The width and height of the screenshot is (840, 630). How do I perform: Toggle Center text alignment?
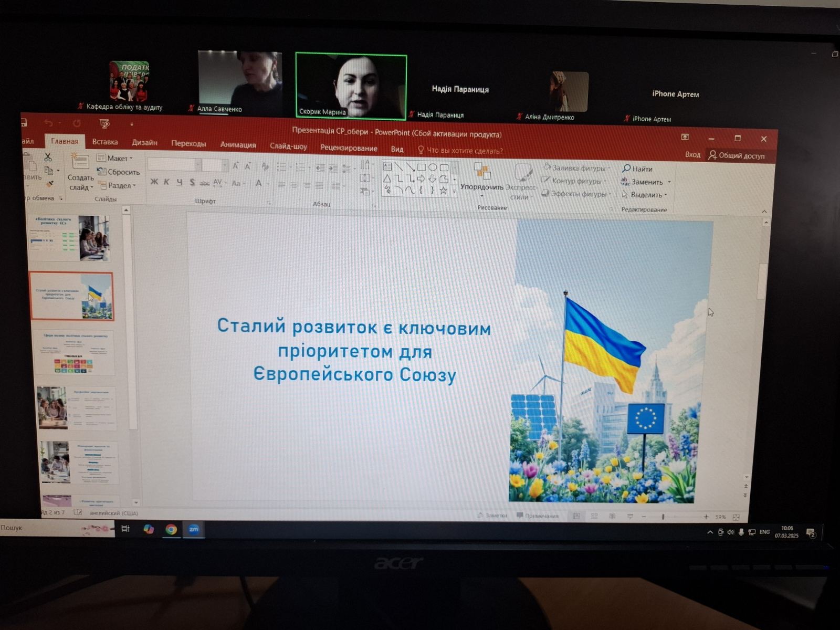point(295,185)
